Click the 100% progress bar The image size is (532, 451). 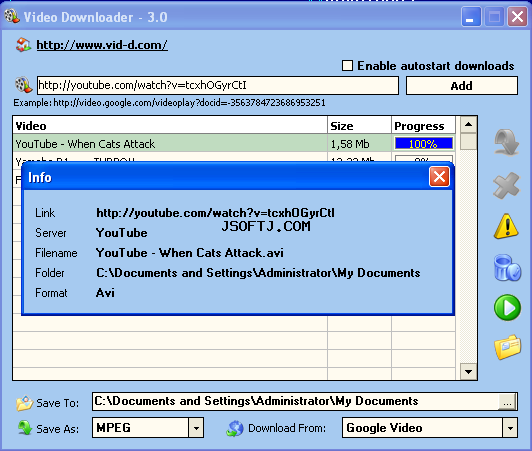click(x=423, y=144)
